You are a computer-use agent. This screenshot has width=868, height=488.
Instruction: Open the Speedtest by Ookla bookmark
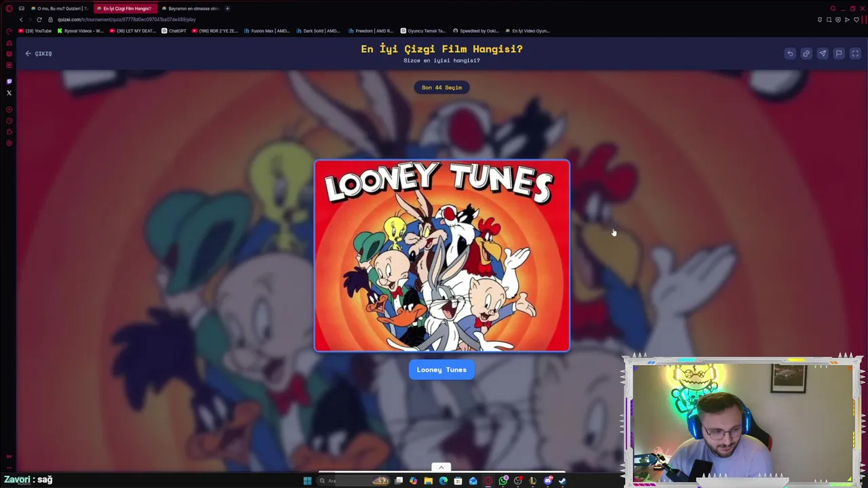tap(476, 30)
